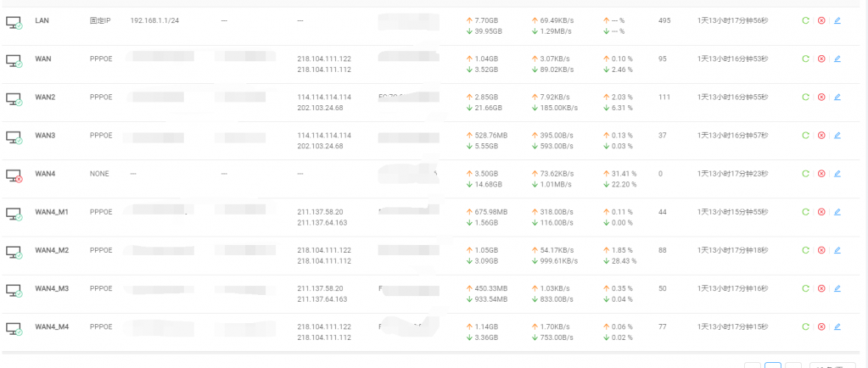868x368 pixels.
Task: Click the green reconnect icon in LAN row
Action: point(805,20)
